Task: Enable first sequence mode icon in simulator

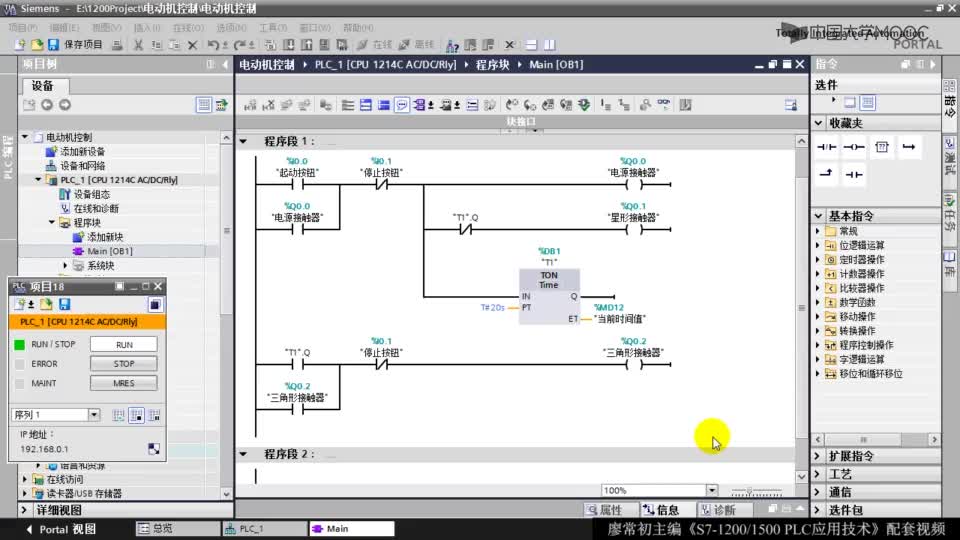Action: [x=118, y=415]
